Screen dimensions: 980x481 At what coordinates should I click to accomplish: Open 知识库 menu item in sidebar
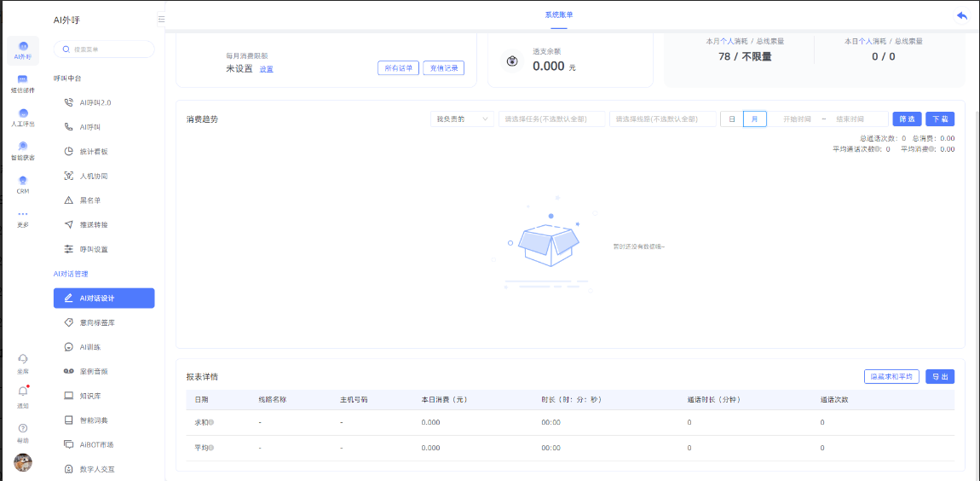click(90, 397)
